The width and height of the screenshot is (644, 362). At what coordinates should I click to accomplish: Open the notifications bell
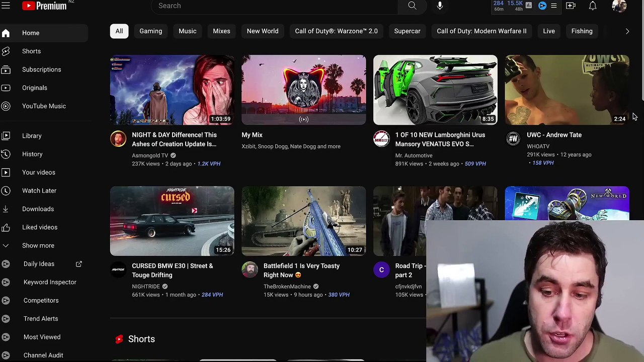point(593,6)
